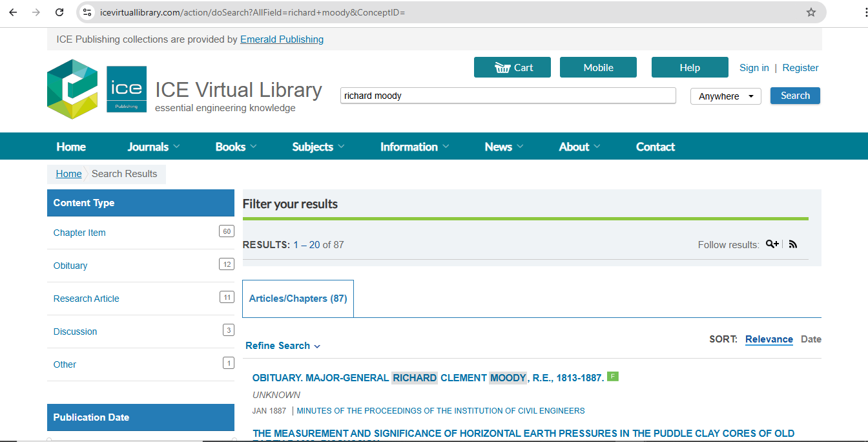Expand the Books menu
868x442 pixels.
(x=236, y=147)
